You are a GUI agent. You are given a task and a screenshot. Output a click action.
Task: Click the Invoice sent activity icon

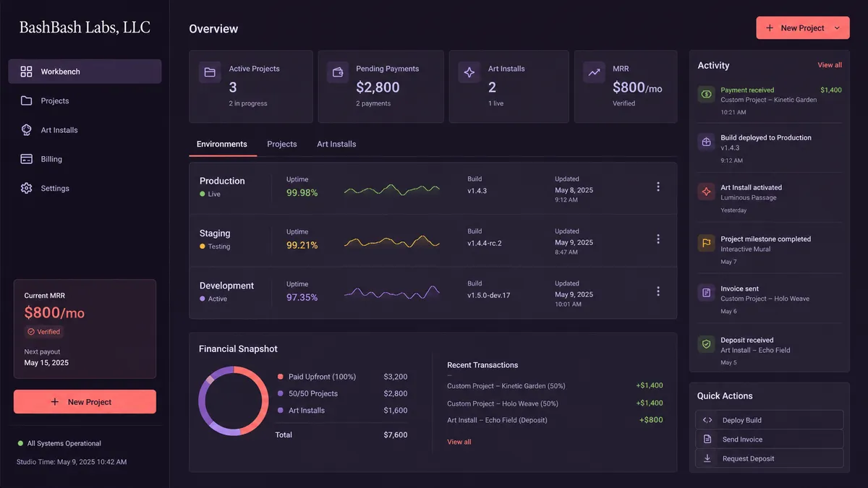click(706, 293)
